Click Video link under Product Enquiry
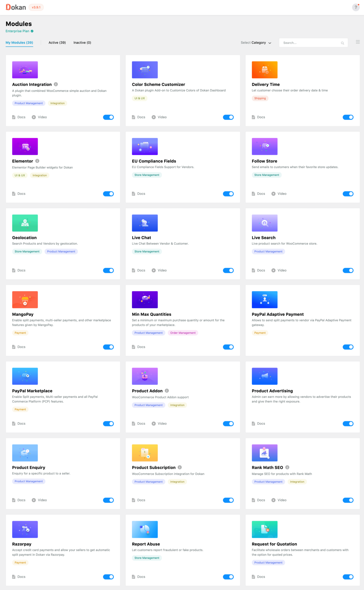Viewport: 364px width, 590px height. 42,500
